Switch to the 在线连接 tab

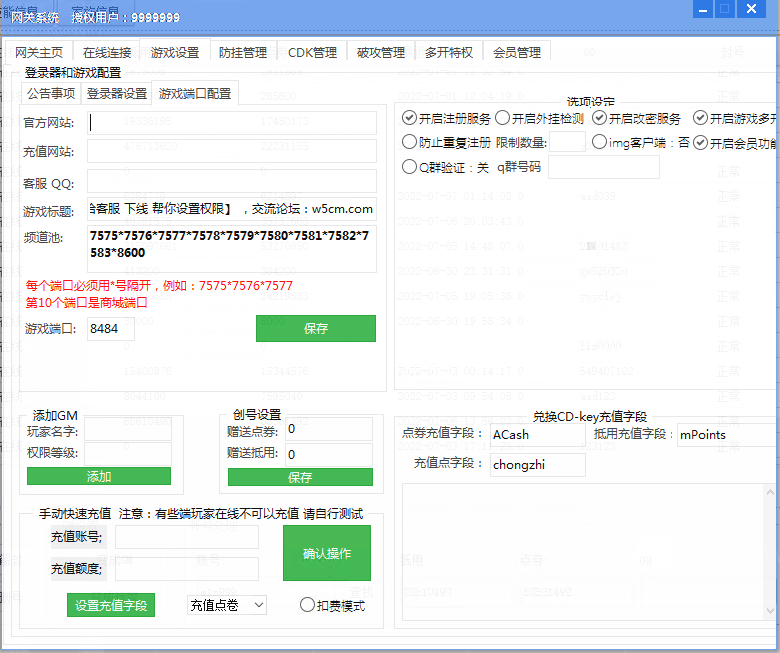(x=106, y=52)
